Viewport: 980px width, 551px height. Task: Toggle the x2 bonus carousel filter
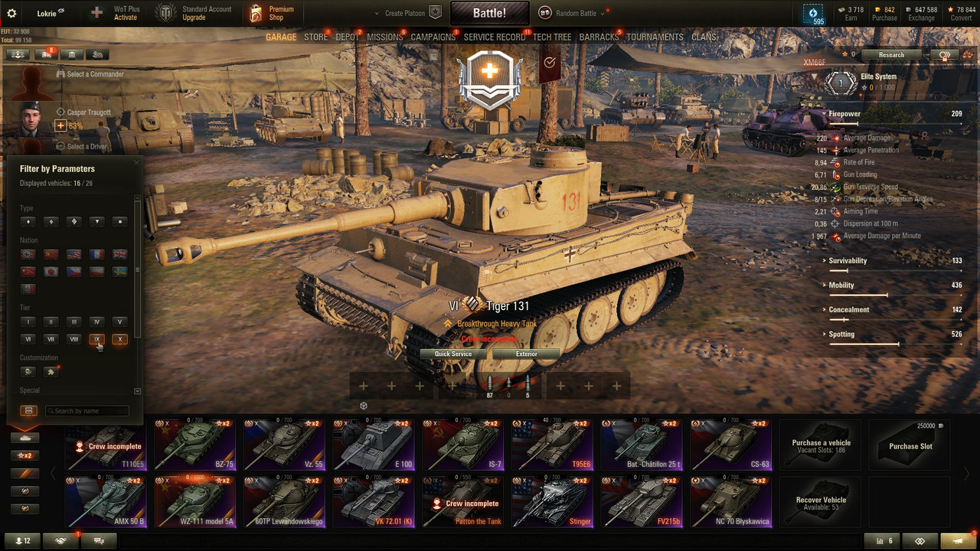pyautogui.click(x=25, y=455)
